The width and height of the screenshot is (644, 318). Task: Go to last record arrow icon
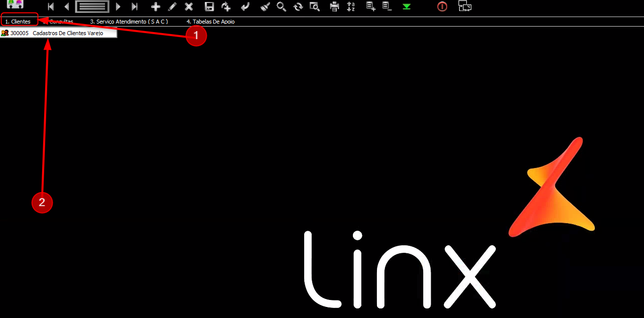[x=134, y=7]
